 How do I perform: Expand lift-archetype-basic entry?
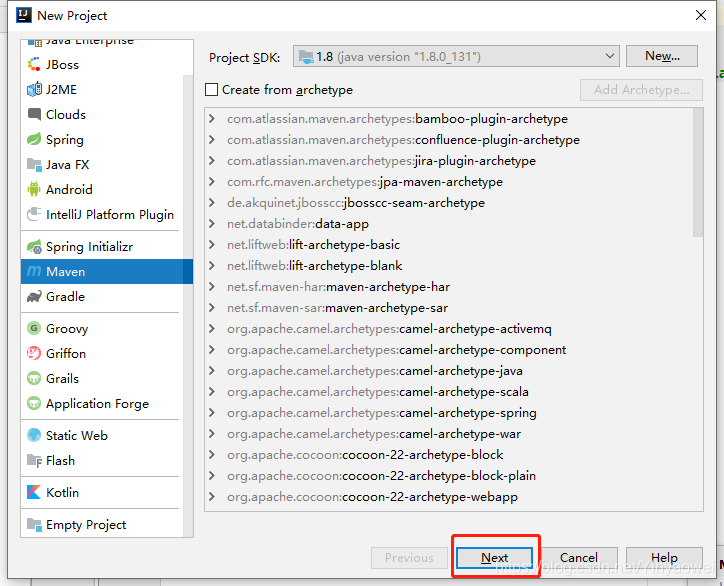pos(212,245)
